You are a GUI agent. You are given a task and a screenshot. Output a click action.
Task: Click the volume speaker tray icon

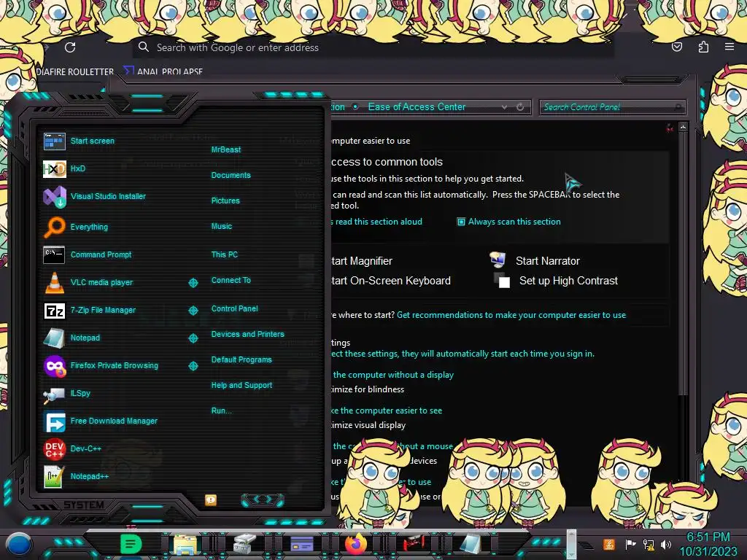pos(666,544)
